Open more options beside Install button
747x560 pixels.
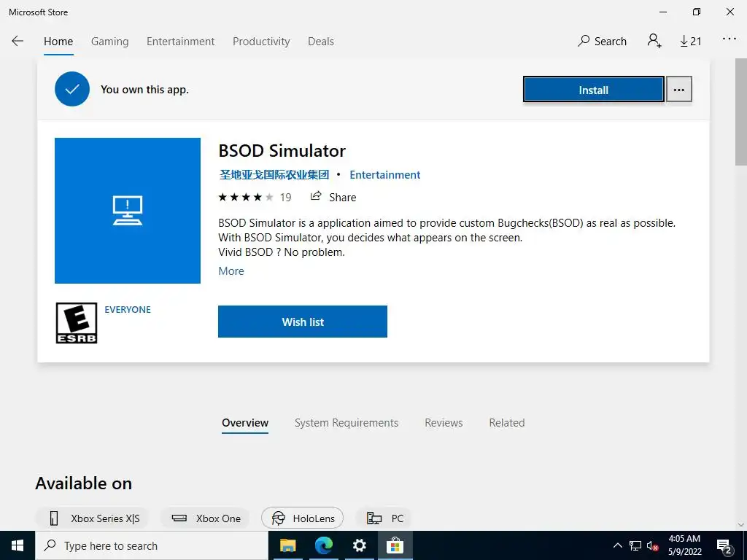(679, 90)
